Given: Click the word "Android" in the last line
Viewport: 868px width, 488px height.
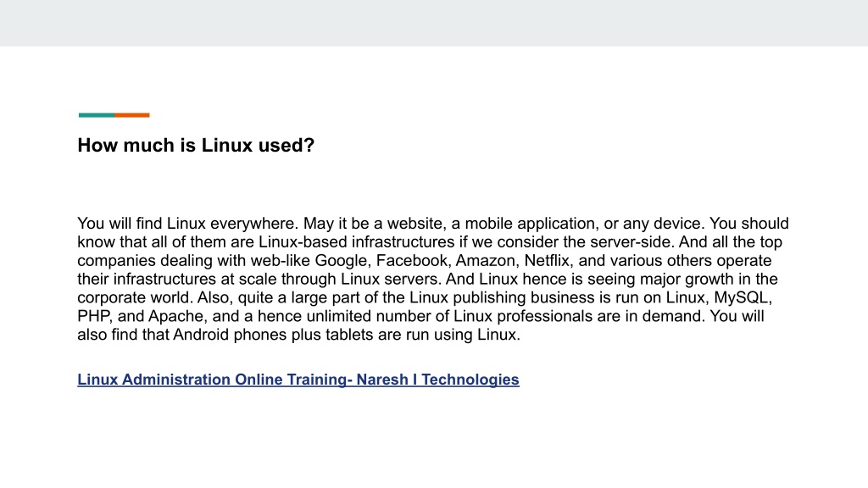Looking at the screenshot, I should coord(201,335).
